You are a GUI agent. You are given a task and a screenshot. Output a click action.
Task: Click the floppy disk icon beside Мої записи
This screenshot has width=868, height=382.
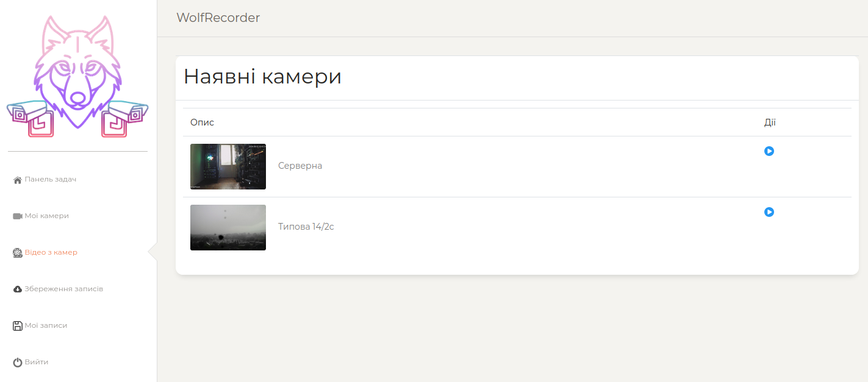18,326
